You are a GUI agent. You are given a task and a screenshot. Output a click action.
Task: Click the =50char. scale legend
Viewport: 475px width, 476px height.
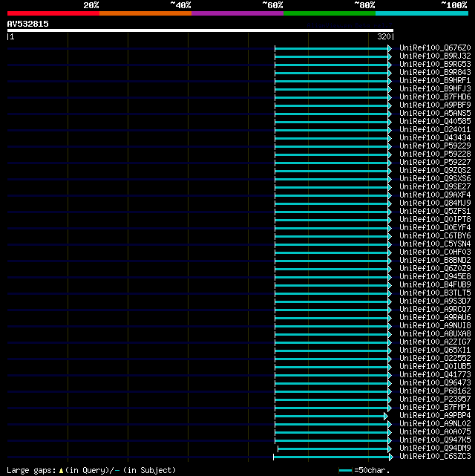(364, 471)
